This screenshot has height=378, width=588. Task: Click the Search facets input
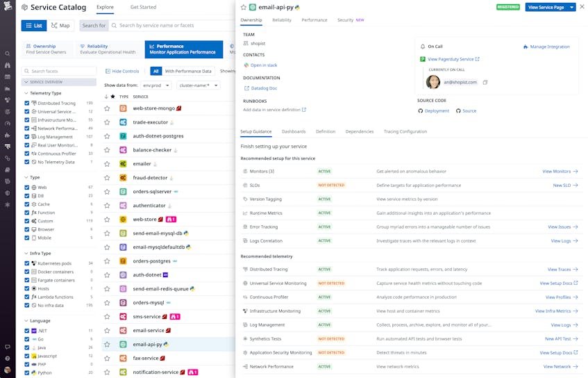59,71
